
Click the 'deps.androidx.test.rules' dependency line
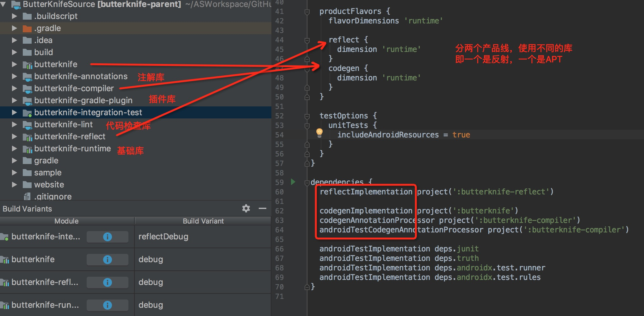click(430, 277)
